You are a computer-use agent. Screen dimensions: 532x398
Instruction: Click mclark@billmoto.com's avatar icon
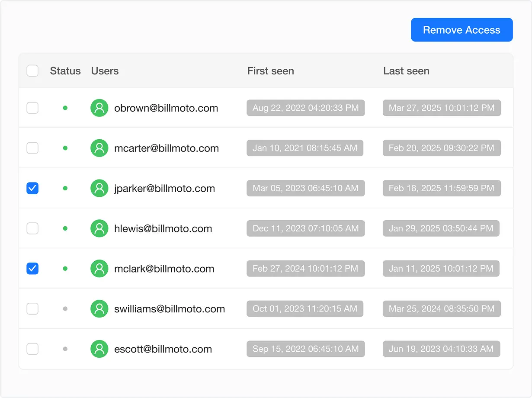(99, 268)
